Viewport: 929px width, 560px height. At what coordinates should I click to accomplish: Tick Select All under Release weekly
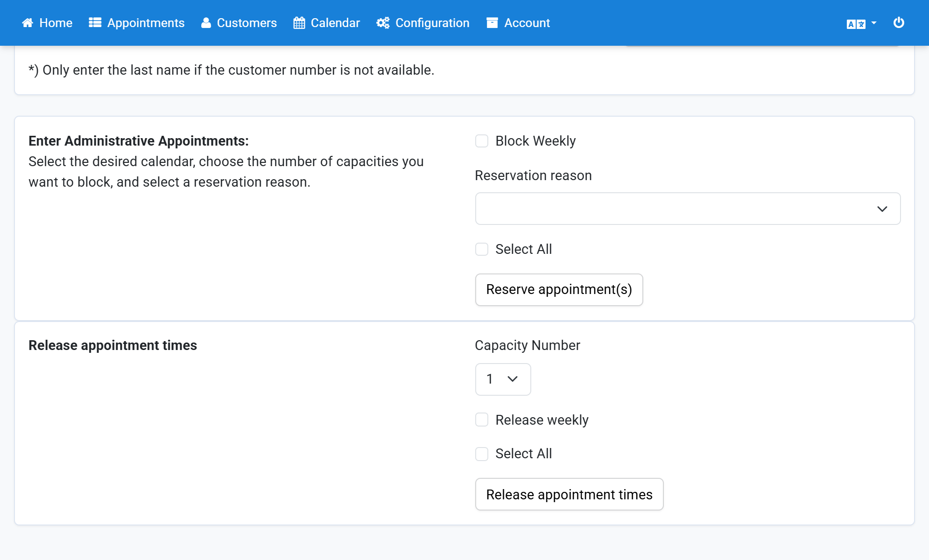[x=482, y=454]
